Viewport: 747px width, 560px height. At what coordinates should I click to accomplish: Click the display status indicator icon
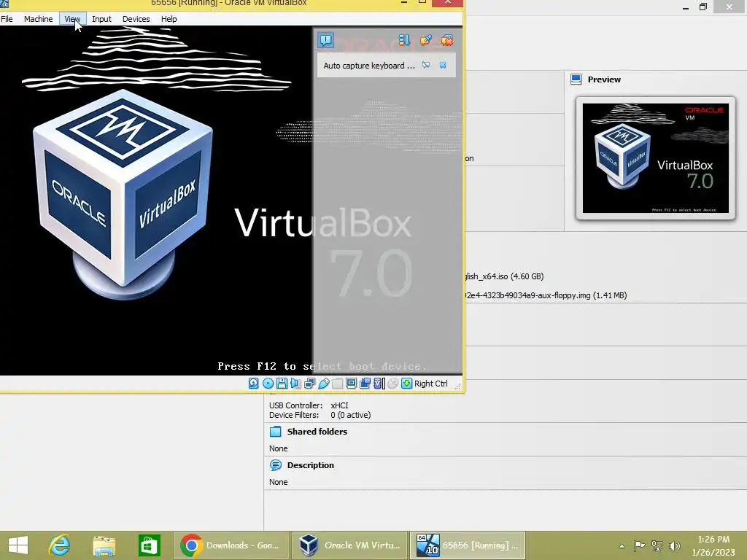(351, 384)
